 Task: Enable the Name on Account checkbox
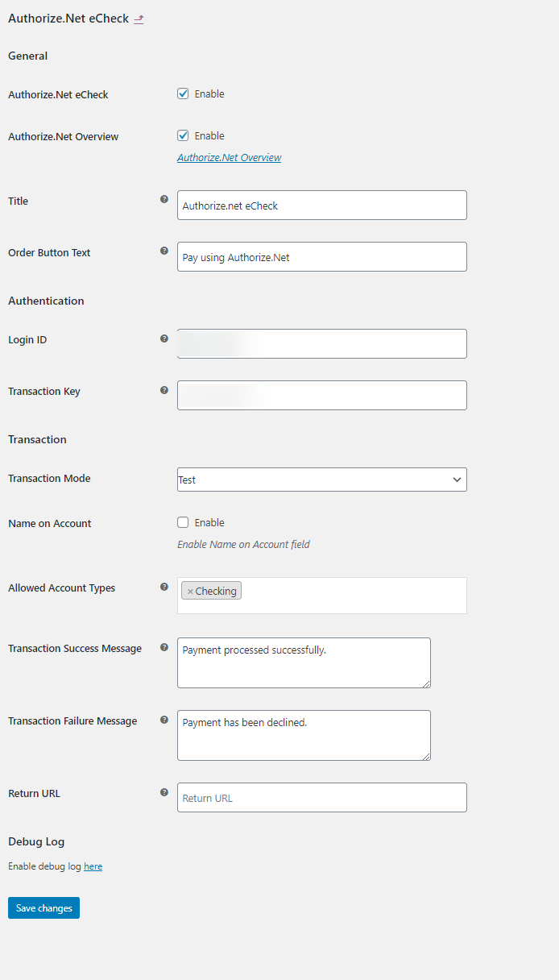pyautogui.click(x=183, y=521)
